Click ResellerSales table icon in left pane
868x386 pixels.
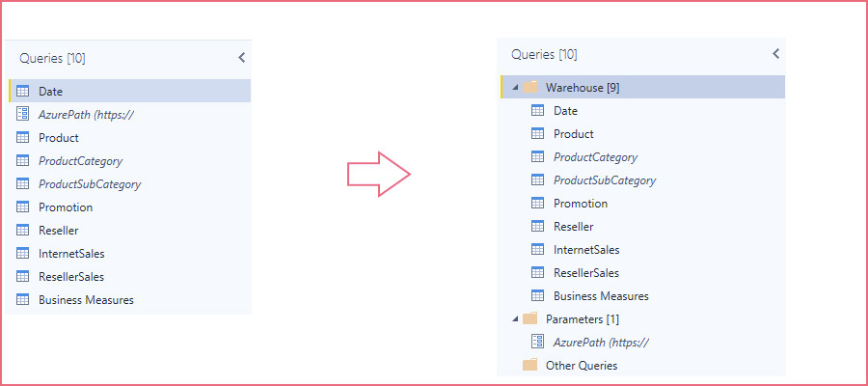(23, 276)
